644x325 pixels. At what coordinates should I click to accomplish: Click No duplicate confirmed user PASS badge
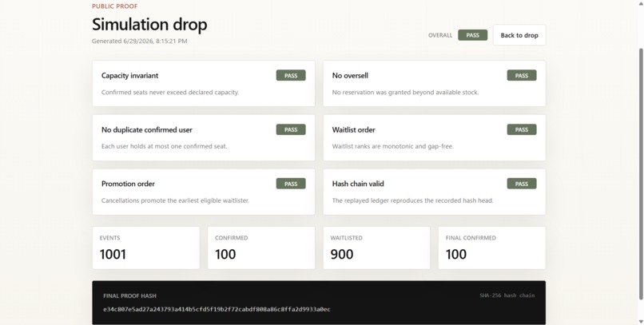pyautogui.click(x=291, y=129)
